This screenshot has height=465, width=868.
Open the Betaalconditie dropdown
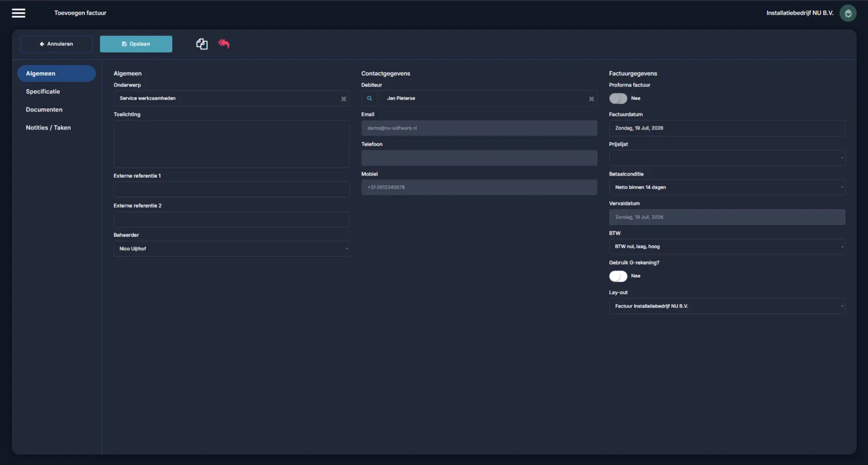pyautogui.click(x=727, y=188)
